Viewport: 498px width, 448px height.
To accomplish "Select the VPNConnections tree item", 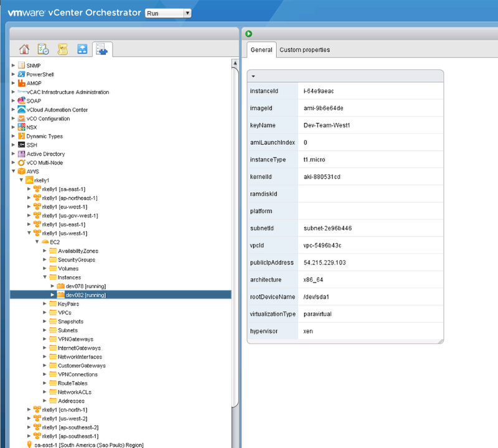I will (78, 375).
